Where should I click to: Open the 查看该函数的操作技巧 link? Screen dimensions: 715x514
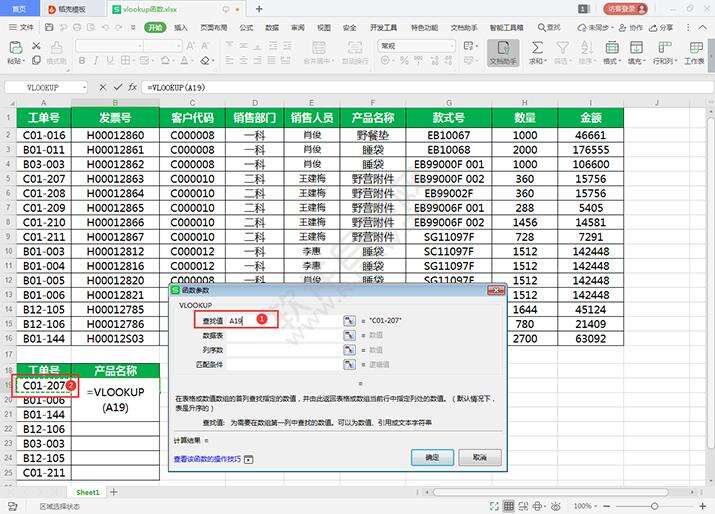208,459
